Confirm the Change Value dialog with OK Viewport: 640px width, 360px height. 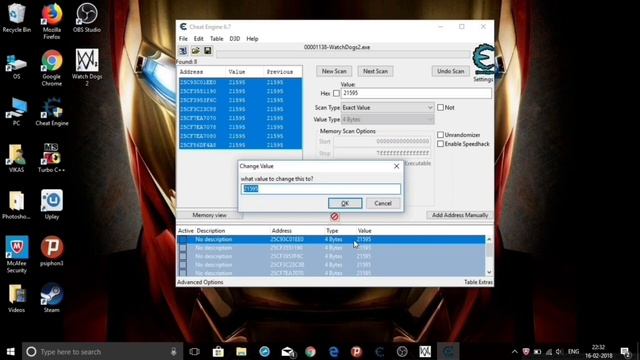click(x=345, y=203)
